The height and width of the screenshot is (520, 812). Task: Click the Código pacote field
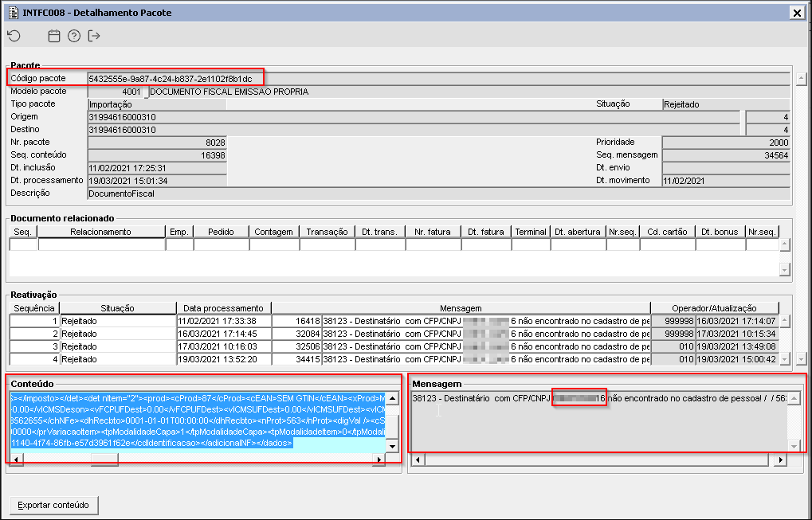438,79
